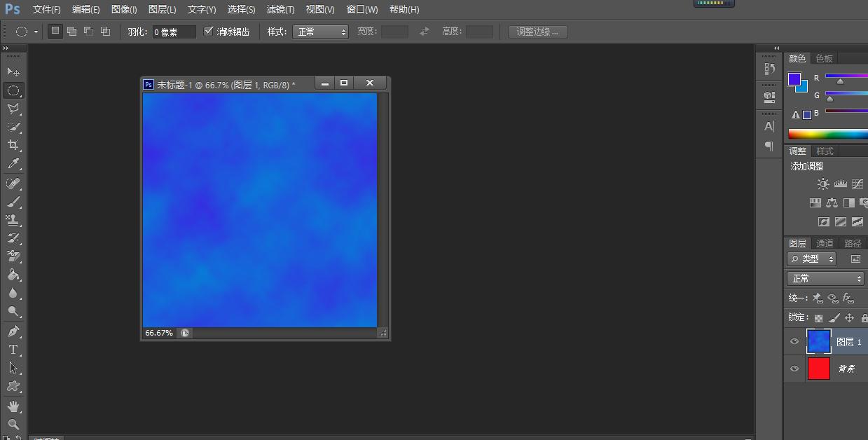868x440 pixels.
Task: Open the 滤镜 menu
Action: point(280,9)
